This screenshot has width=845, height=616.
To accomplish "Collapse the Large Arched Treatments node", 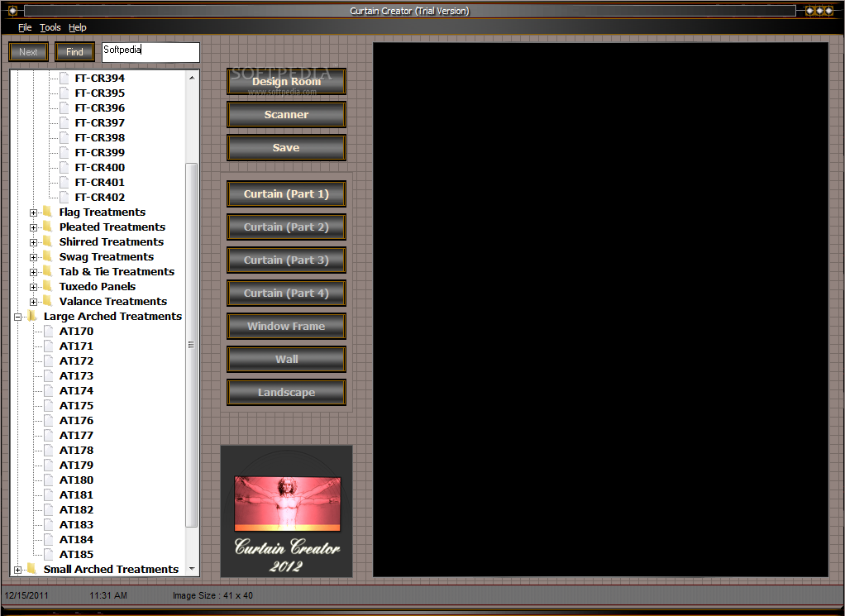I will click(x=18, y=317).
